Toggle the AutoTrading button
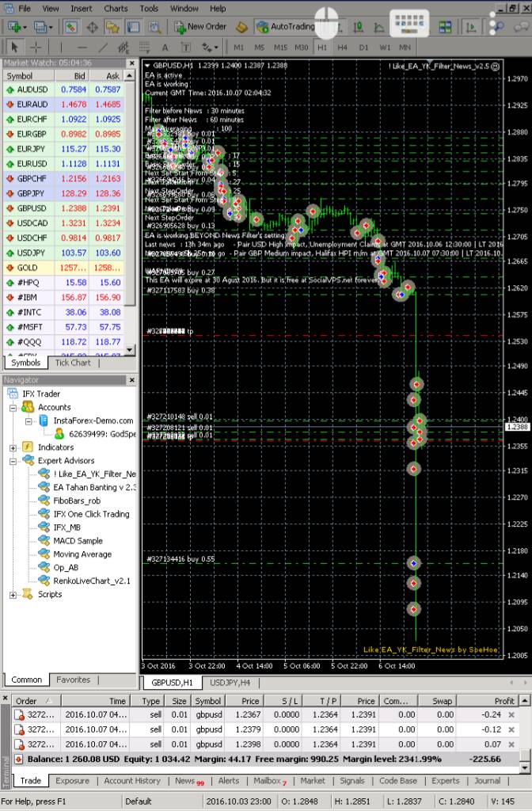532x811 pixels. coord(283,26)
